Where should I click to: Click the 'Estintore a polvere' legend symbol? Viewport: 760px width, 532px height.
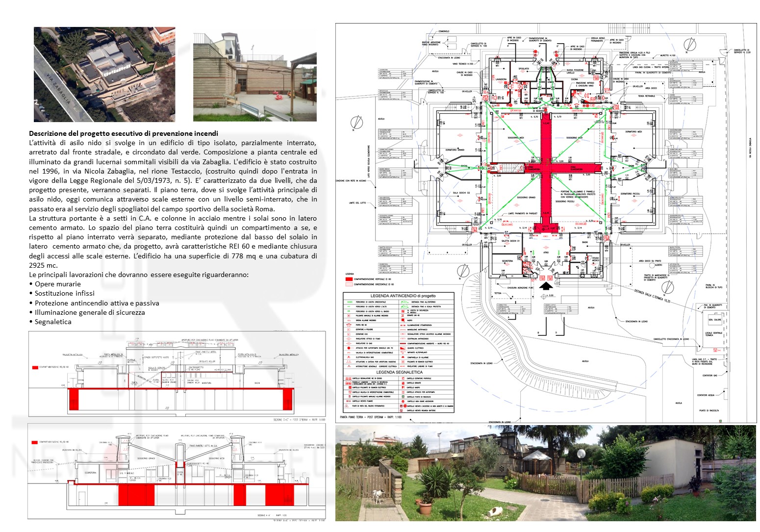click(x=349, y=329)
